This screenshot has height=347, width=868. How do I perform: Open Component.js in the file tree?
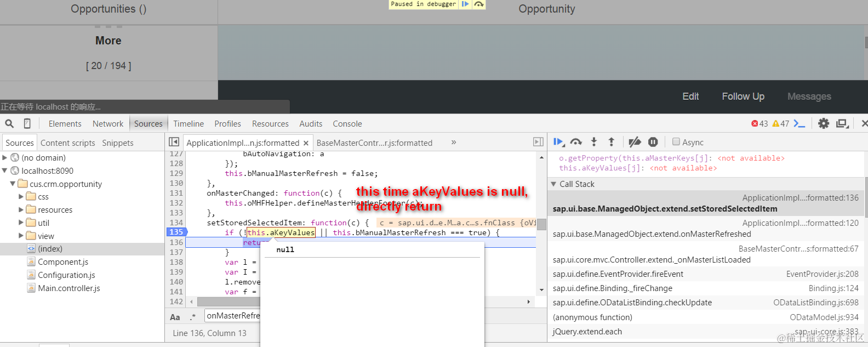click(x=63, y=262)
